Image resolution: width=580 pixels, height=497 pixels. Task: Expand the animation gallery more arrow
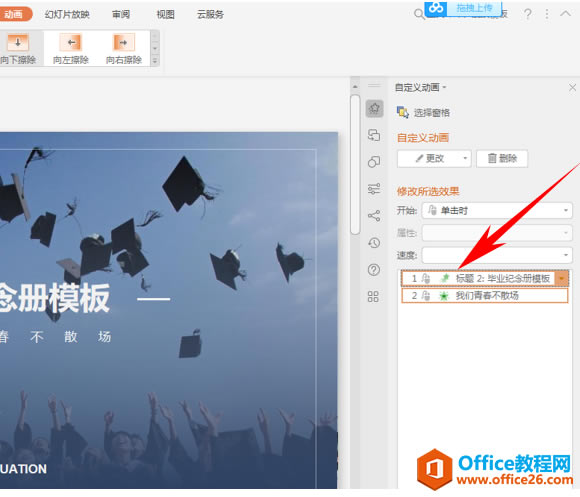155,61
